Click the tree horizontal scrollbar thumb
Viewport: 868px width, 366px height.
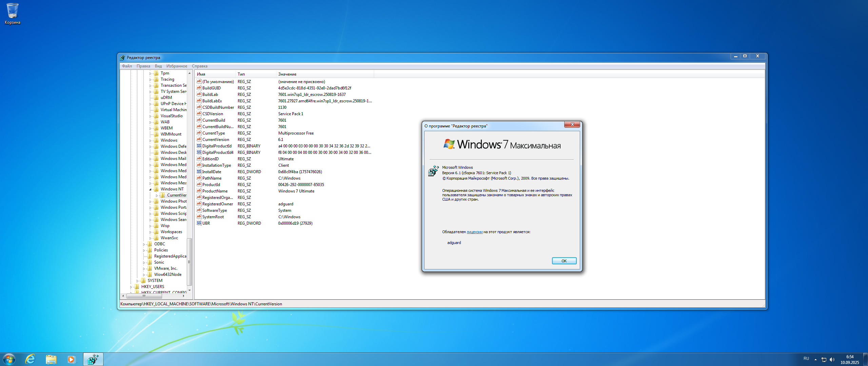click(x=144, y=296)
